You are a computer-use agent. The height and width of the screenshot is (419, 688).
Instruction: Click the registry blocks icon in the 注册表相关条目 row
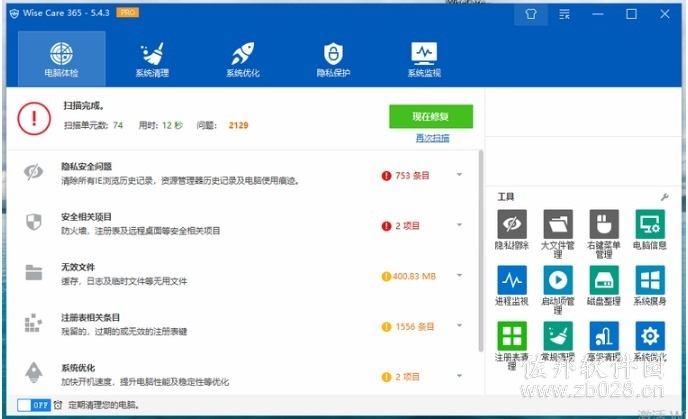pos(33,322)
